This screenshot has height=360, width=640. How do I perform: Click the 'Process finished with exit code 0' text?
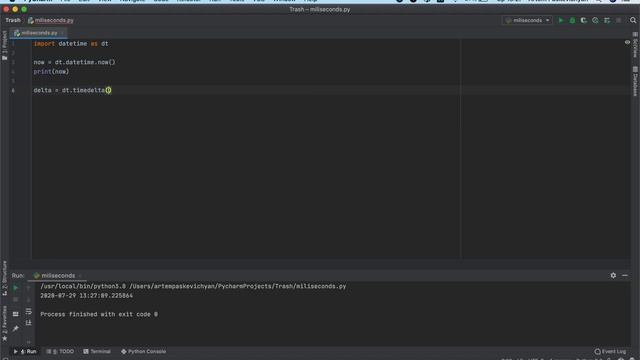coord(99,314)
